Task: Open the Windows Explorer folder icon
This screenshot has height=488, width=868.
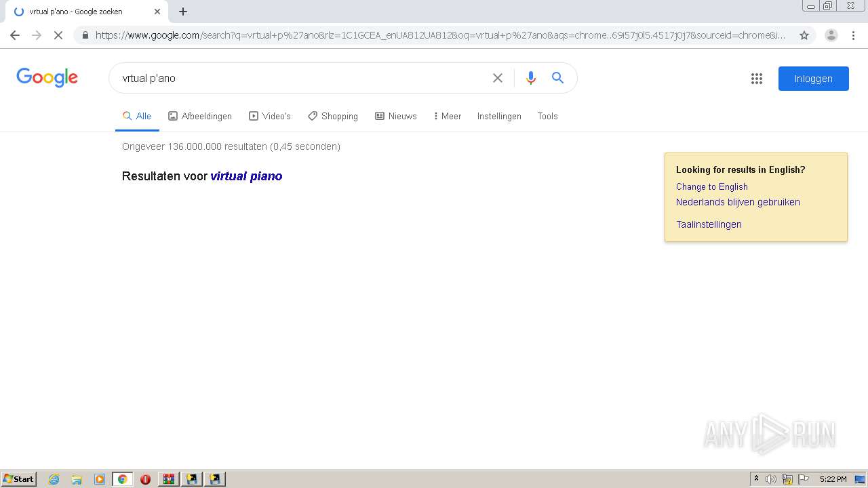Action: click(x=77, y=479)
